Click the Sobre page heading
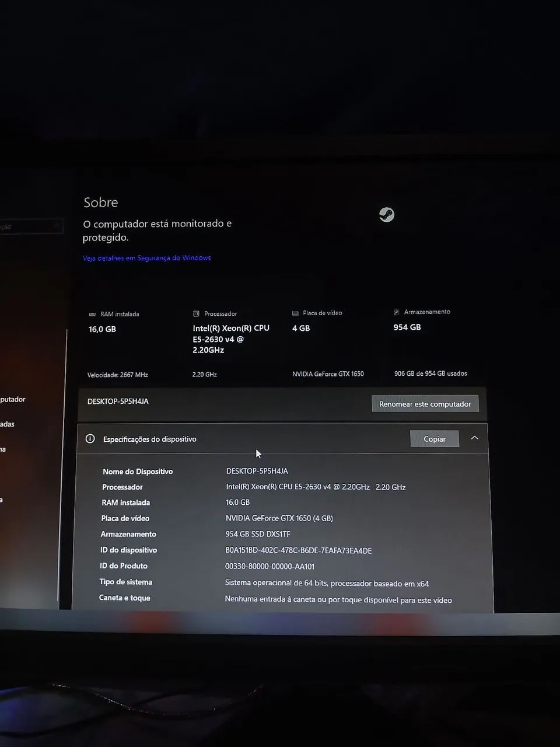This screenshot has width=560, height=747. [101, 203]
